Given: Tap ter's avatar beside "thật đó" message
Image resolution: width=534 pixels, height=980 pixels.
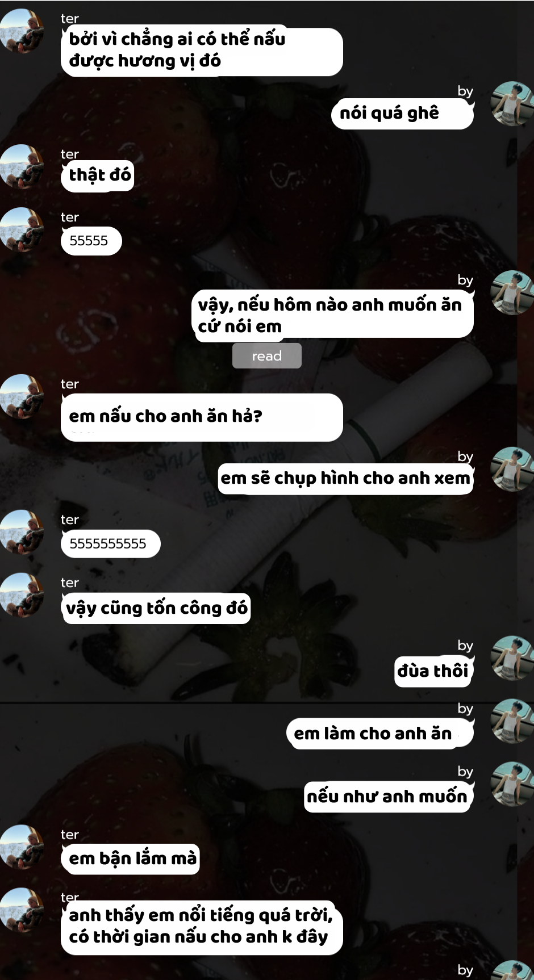Looking at the screenshot, I should [22, 166].
